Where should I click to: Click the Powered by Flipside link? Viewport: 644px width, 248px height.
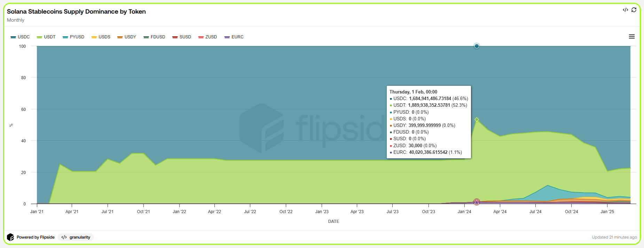coord(36,237)
